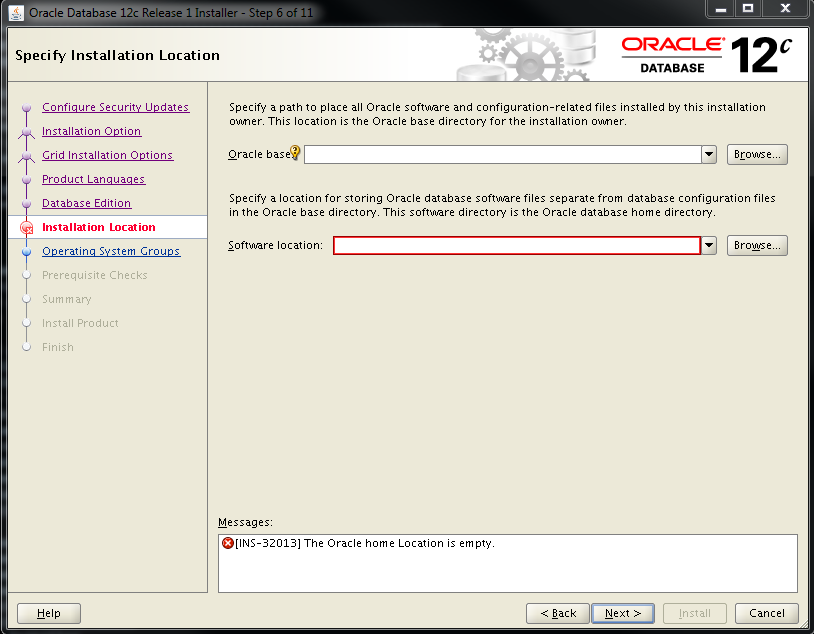Maximize the installer window
Screen dimensions: 814x634
pyautogui.click(x=748, y=8)
